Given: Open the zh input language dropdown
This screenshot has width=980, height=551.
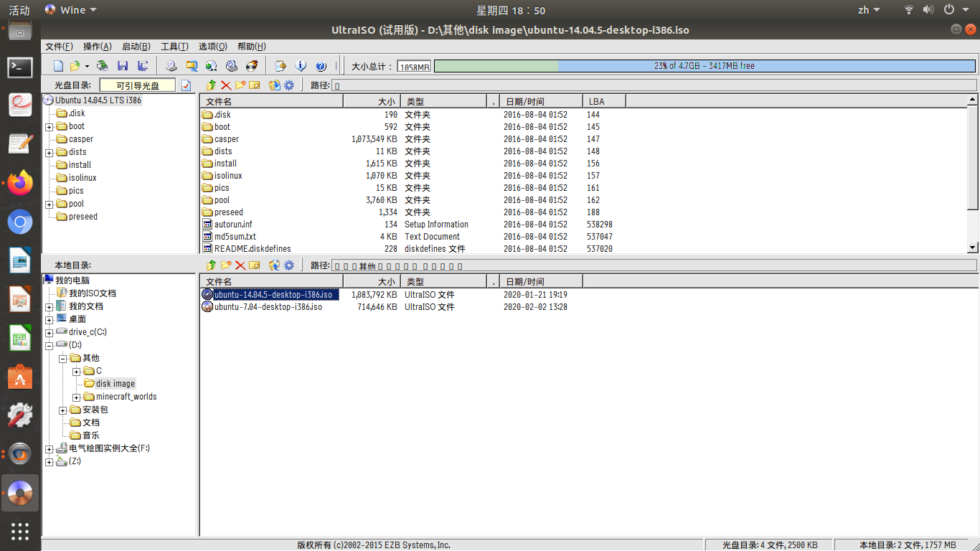Looking at the screenshot, I should click(870, 10).
